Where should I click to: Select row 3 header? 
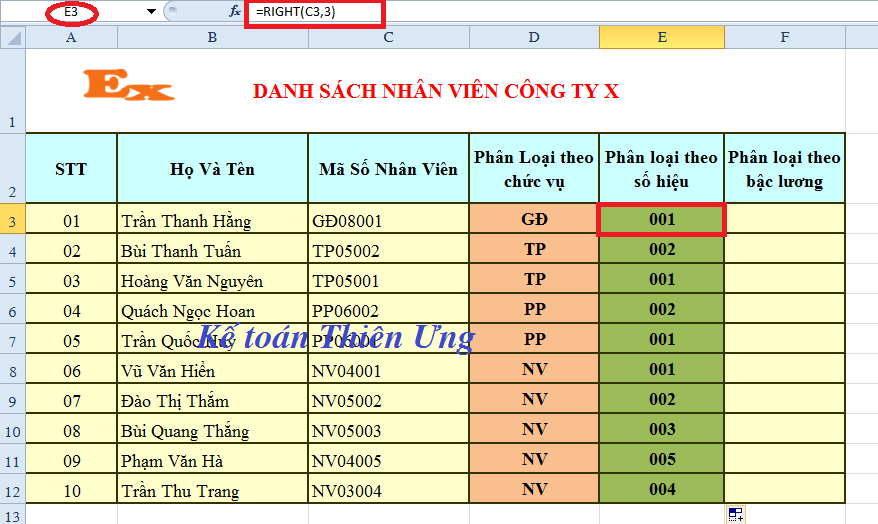(x=12, y=218)
